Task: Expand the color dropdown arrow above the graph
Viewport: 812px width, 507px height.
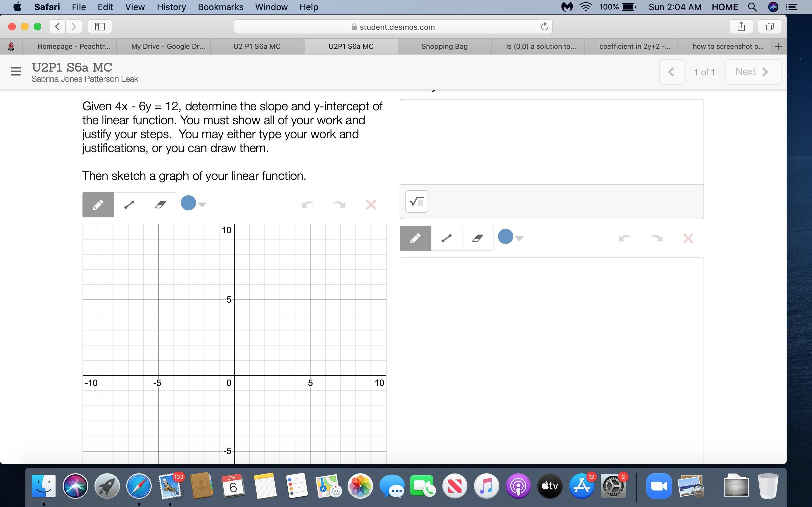Action: tap(202, 204)
